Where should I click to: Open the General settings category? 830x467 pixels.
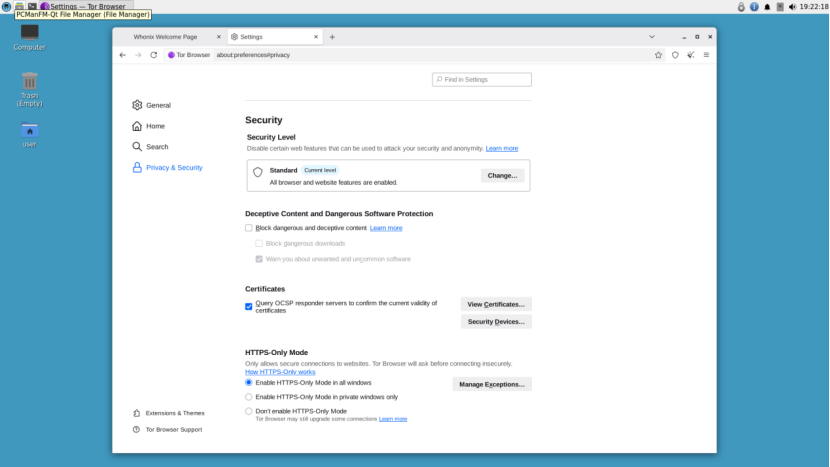pos(151,105)
